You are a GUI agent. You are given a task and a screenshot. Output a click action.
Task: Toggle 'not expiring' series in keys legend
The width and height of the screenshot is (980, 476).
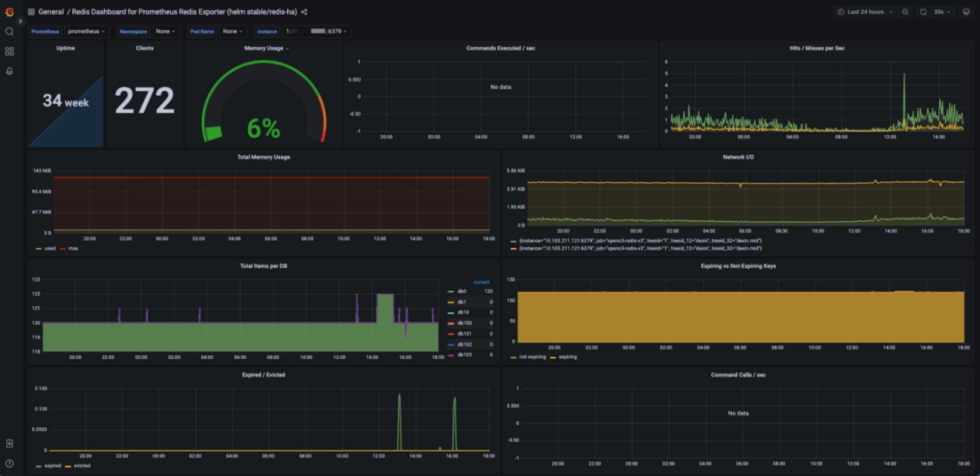pyautogui.click(x=532, y=357)
